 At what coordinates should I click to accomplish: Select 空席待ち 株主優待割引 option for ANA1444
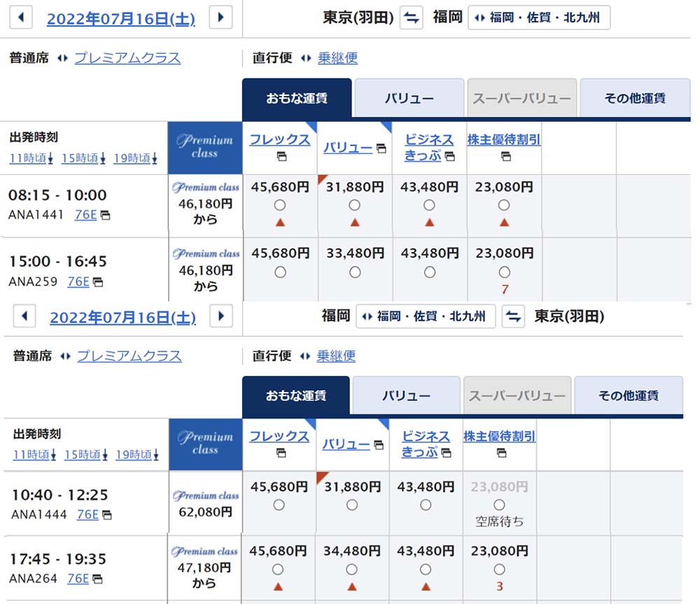tap(499, 505)
